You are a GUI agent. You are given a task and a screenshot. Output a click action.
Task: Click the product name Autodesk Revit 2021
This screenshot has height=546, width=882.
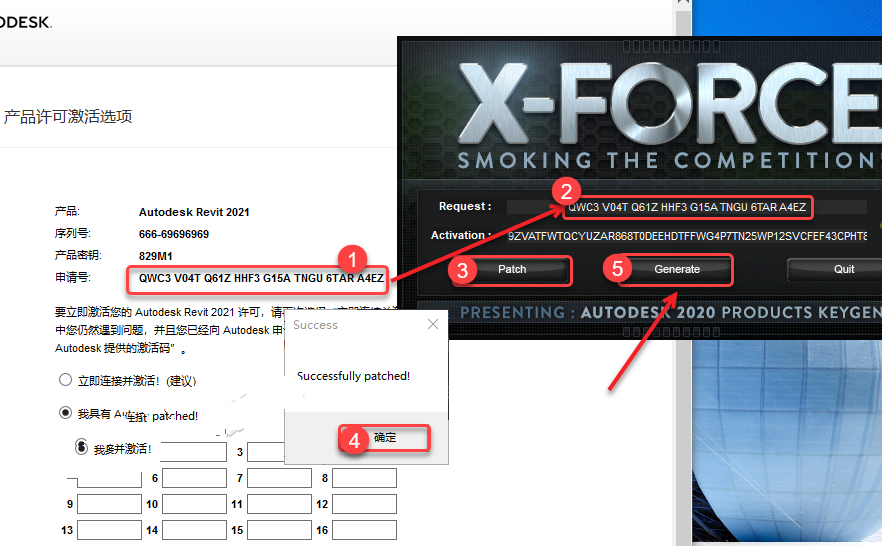[194, 212]
